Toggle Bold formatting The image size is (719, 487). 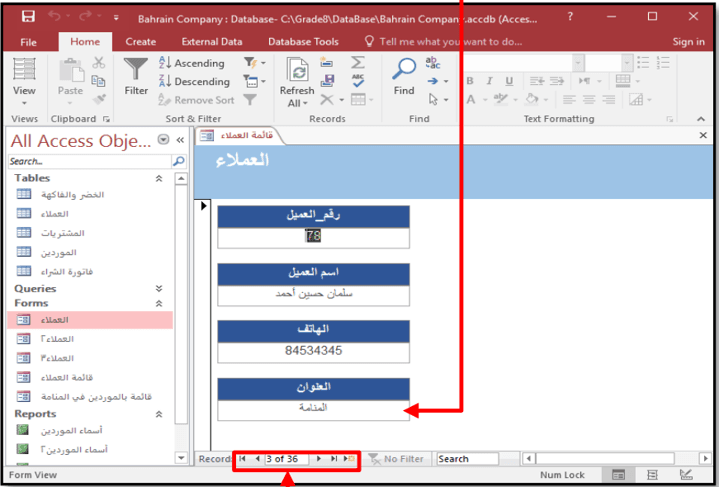pos(470,81)
